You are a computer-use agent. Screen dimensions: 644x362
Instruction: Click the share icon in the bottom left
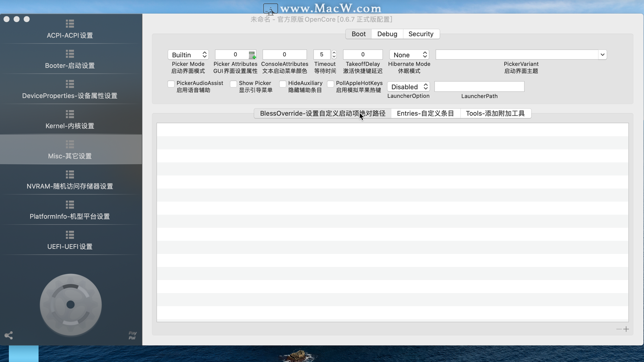coord(8,335)
